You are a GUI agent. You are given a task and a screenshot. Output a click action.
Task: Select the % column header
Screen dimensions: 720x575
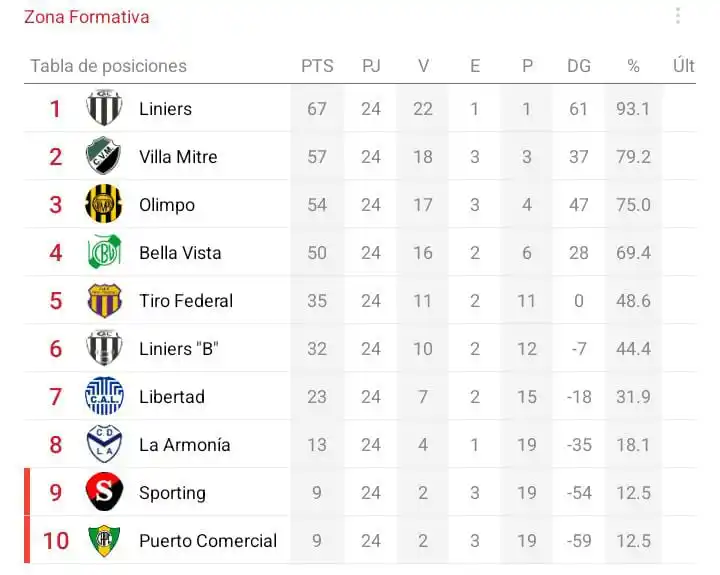pyautogui.click(x=633, y=66)
